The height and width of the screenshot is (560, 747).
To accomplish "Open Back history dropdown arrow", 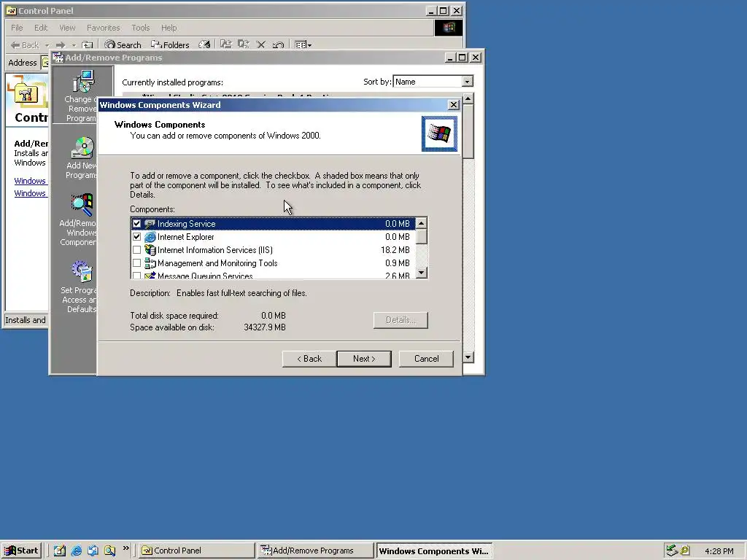I will point(47,45).
